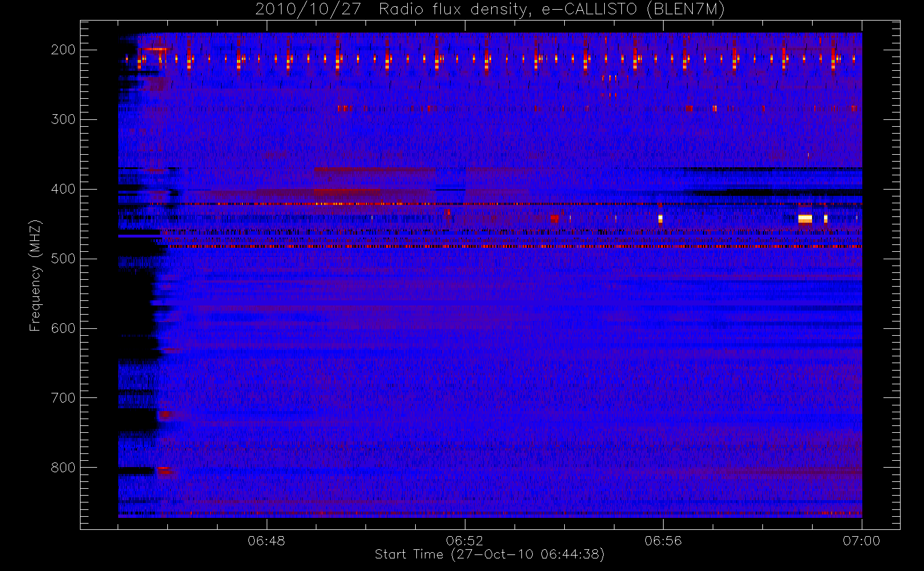Click the red spot near 800 MHz at start

click(164, 469)
